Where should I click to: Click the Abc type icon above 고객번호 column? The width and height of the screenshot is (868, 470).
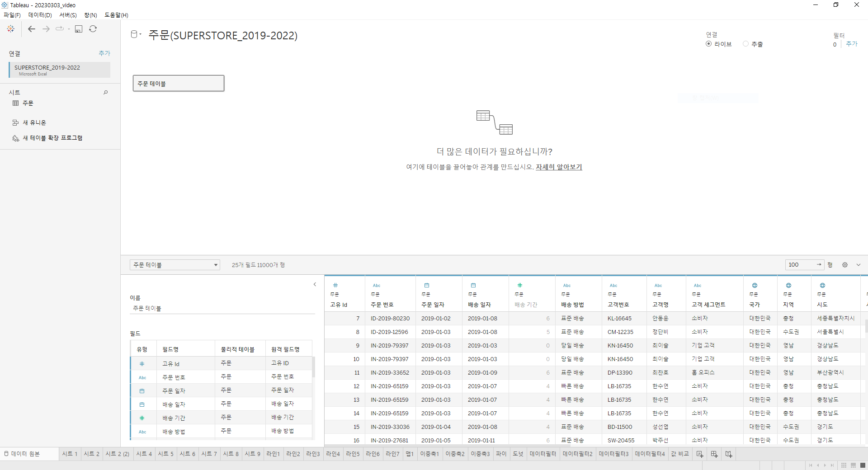(x=613, y=285)
